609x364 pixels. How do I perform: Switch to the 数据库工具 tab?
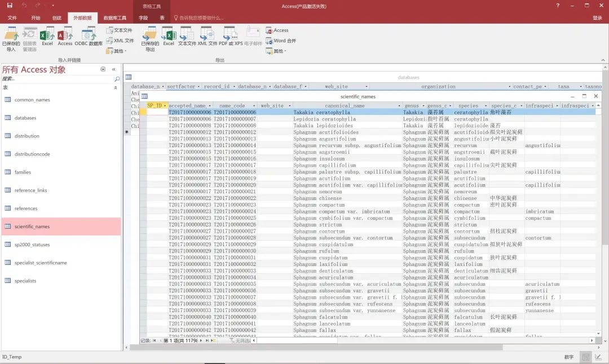coord(115,18)
